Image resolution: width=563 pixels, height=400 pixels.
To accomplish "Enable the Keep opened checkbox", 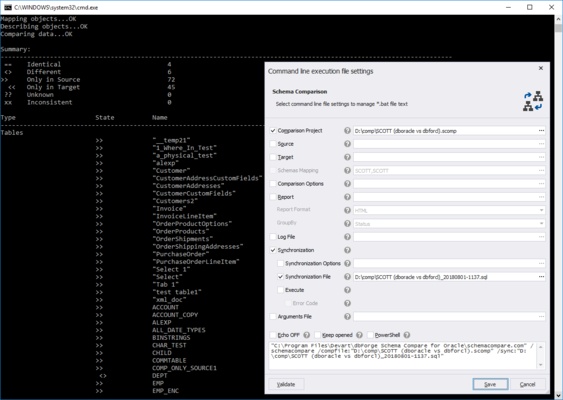I will click(317, 335).
